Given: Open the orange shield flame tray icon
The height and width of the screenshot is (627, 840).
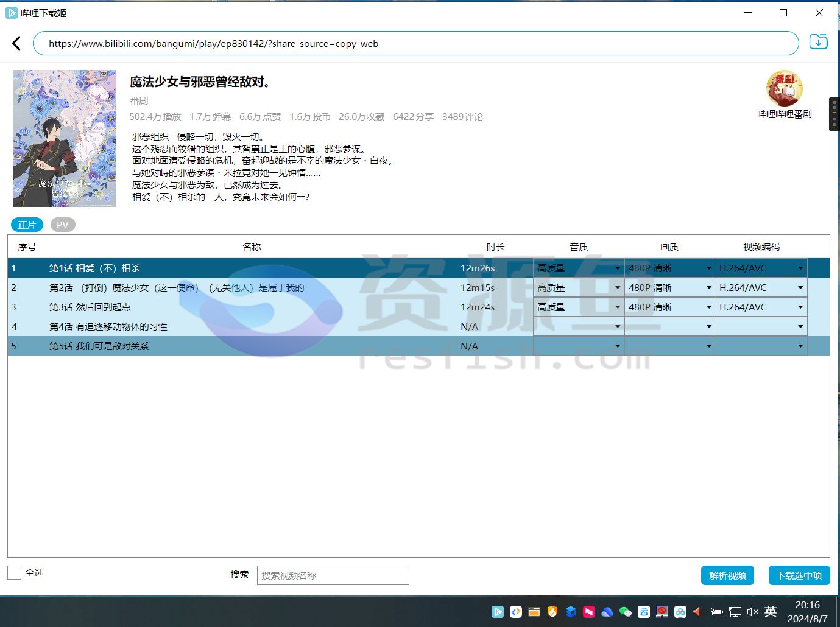Looking at the screenshot, I should point(552,612).
